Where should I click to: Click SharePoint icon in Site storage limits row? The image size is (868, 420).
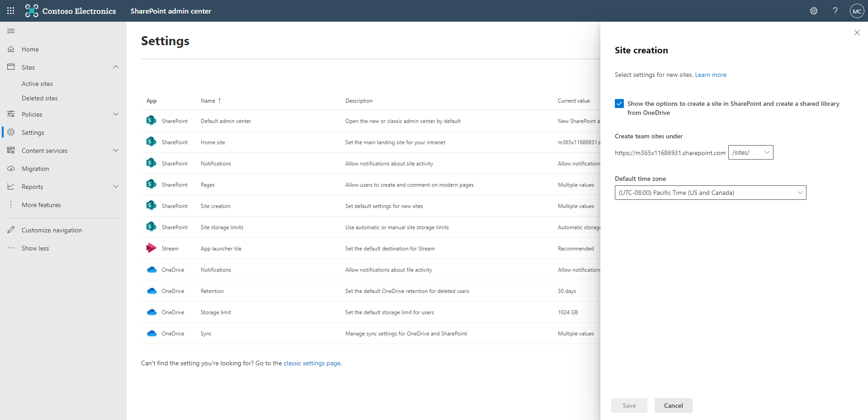[x=151, y=227]
